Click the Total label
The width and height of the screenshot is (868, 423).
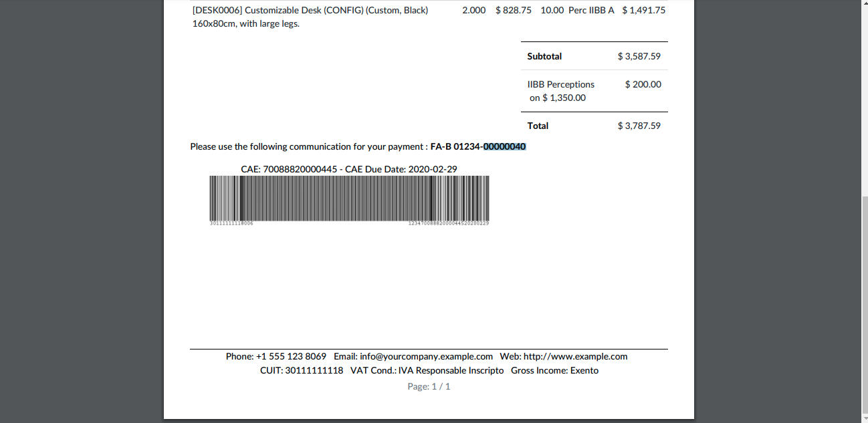point(538,126)
